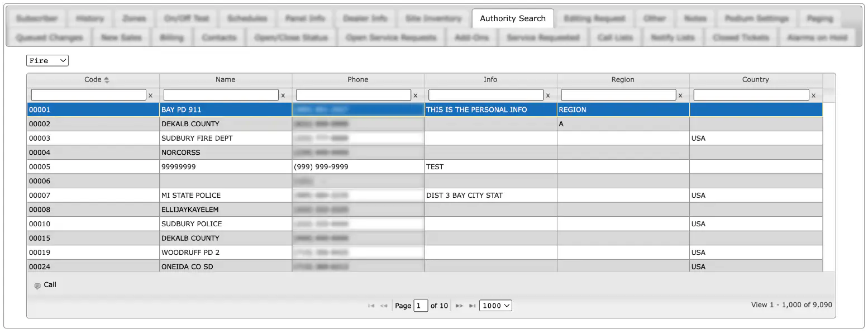Image resolution: width=868 pixels, height=333 pixels.
Task: Click the (999) 999-9999 phone cell
Action: tap(358, 166)
